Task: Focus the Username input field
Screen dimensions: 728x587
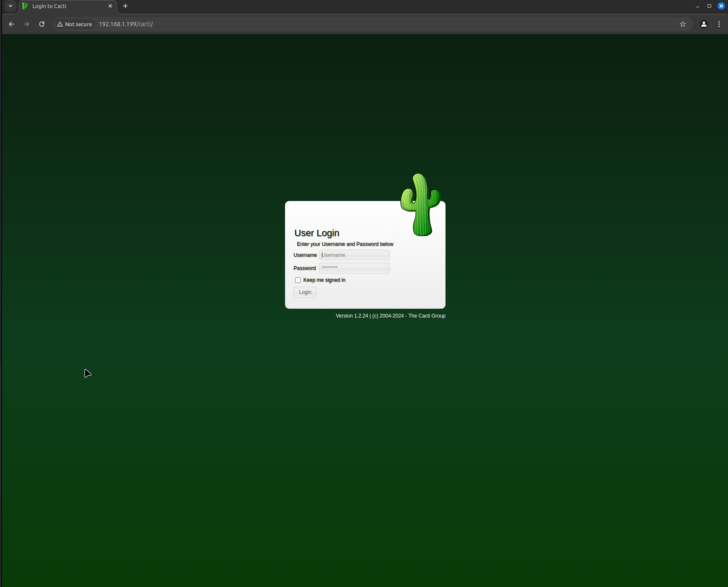Action: pos(354,255)
